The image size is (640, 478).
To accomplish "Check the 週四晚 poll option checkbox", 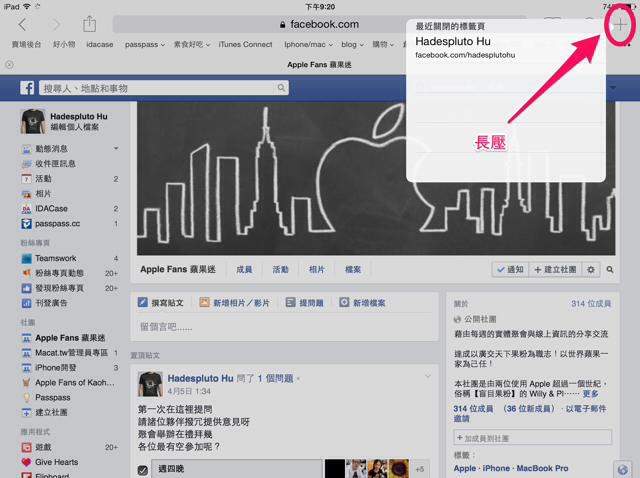I will tap(143, 470).
